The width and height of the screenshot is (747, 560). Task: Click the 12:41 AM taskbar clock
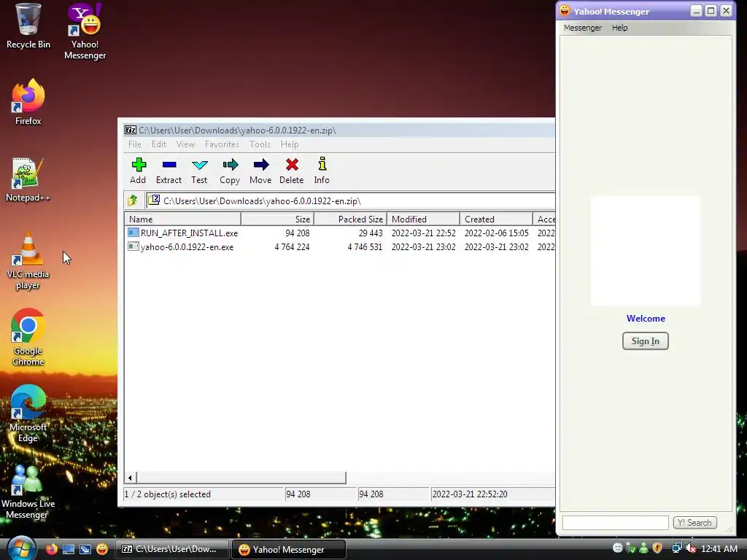[x=719, y=548]
